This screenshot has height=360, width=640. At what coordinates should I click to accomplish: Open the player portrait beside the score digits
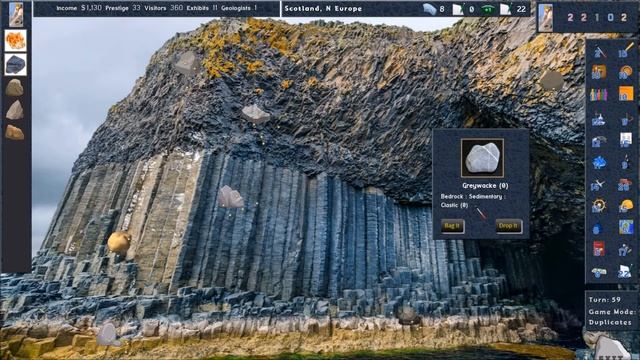[x=546, y=17]
